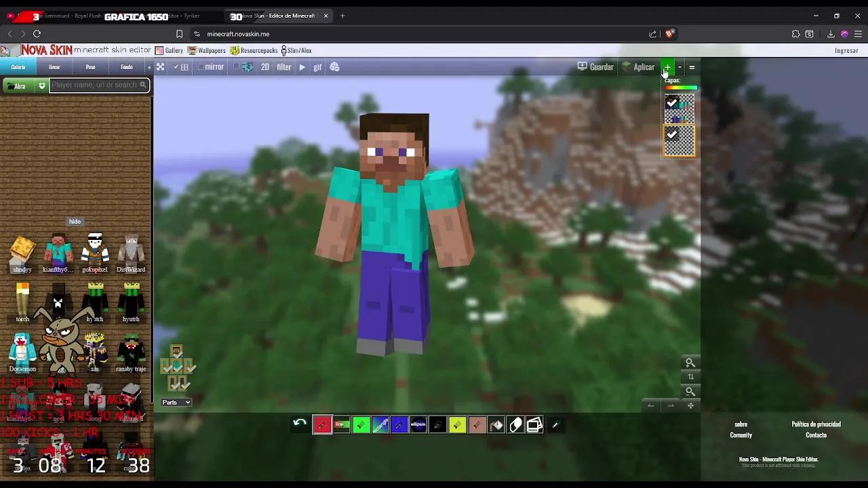
Task: Open Wallpapers in the top menu
Action: point(207,50)
